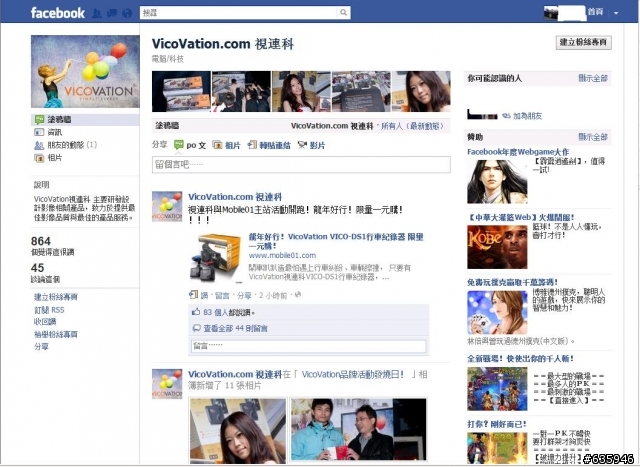The height and width of the screenshot is (467, 640).
Task: Open album photo of two men
Action: (x=359, y=430)
